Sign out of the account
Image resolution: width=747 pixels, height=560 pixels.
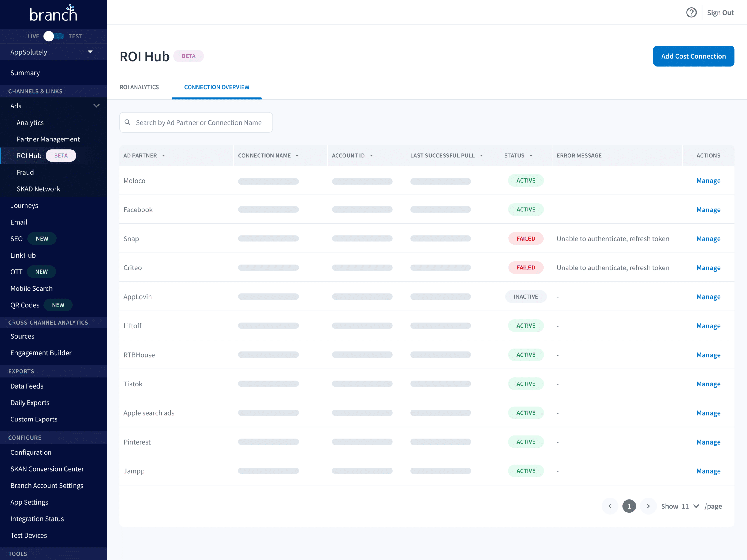720,13
